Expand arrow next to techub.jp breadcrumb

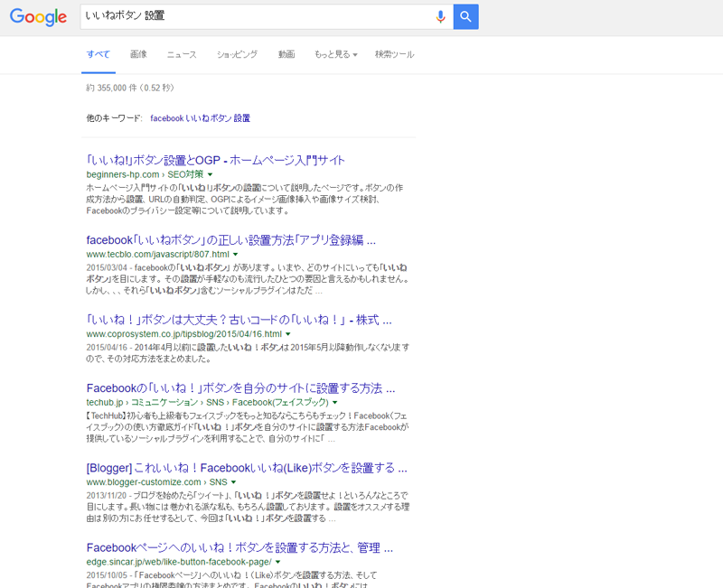pos(335,403)
